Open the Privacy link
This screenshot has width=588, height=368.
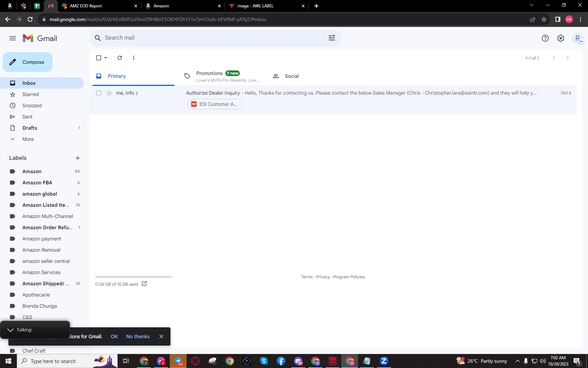click(323, 277)
